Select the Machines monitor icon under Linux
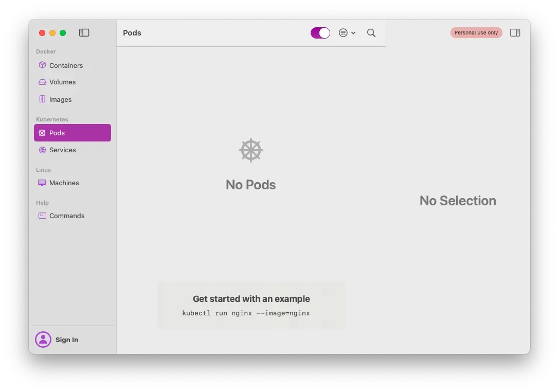Screen dimensions: 559x392 click(42, 183)
